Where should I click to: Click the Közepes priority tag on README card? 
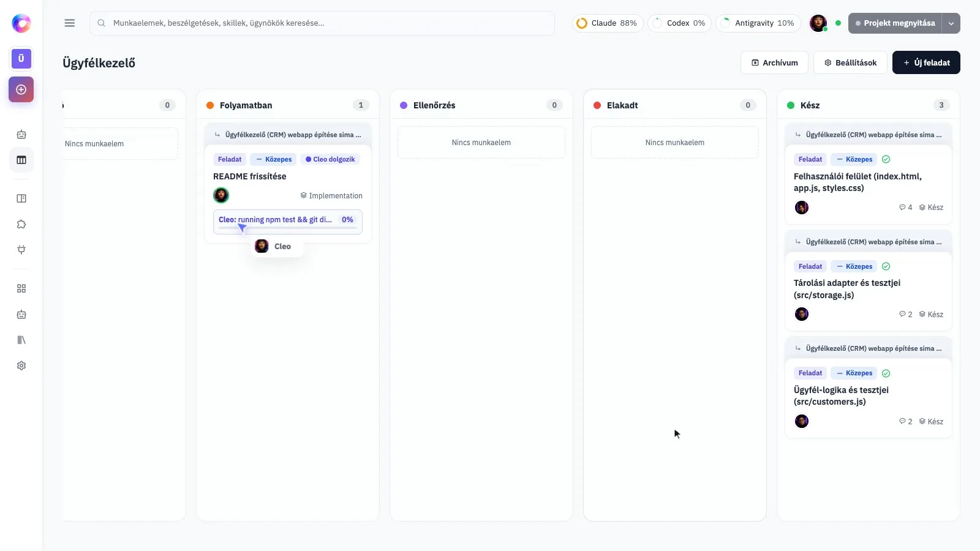point(274,159)
